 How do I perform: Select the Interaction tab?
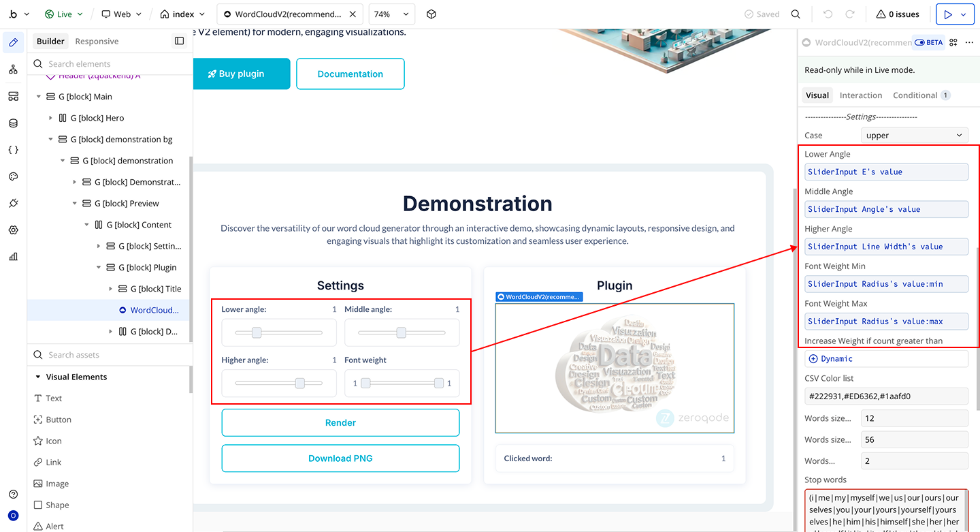[861, 95]
